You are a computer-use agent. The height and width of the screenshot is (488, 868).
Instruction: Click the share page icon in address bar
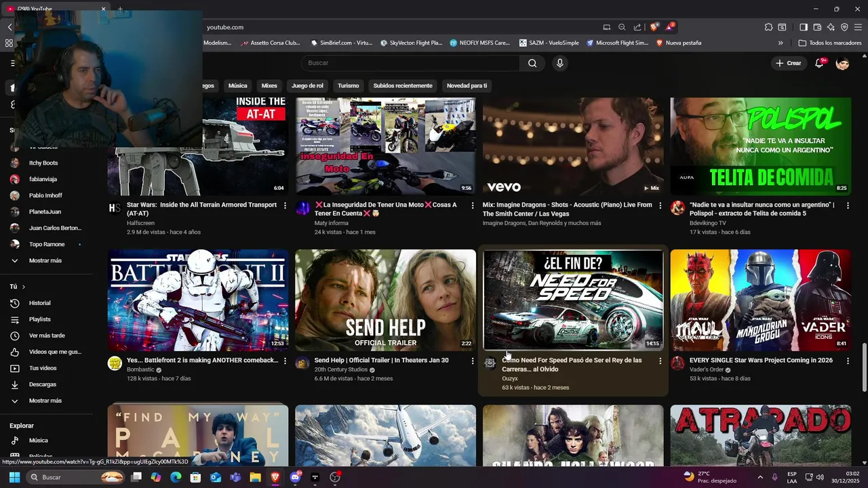click(637, 27)
